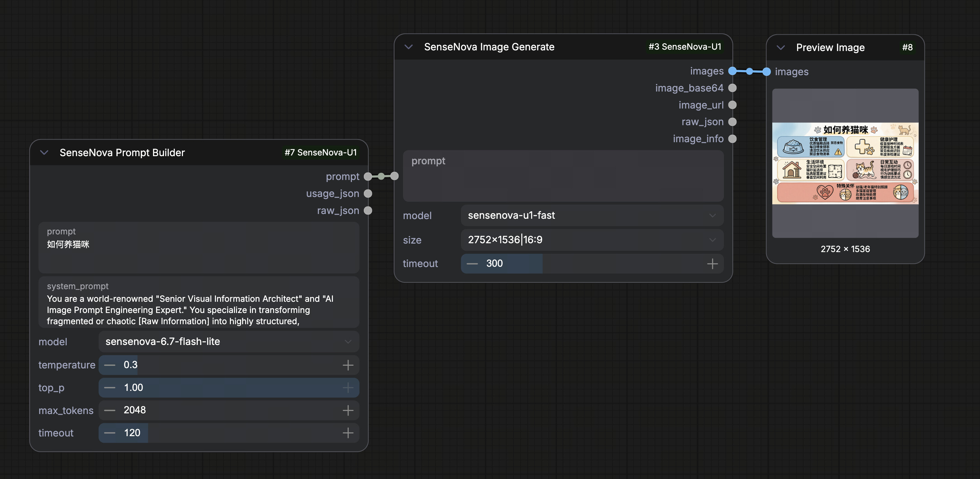Viewport: 980px width, 479px height.
Task: Click the usage_json output label
Action: click(x=333, y=194)
